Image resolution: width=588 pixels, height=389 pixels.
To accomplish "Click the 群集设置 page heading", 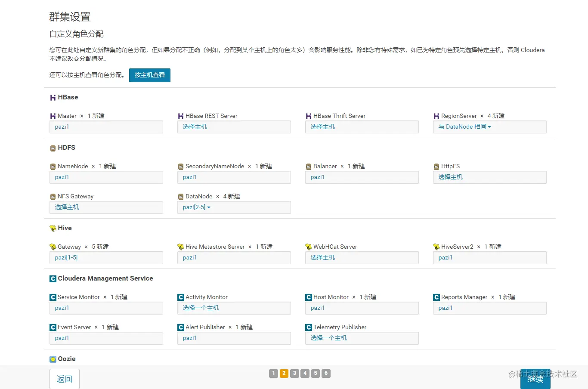I will 70,17.
